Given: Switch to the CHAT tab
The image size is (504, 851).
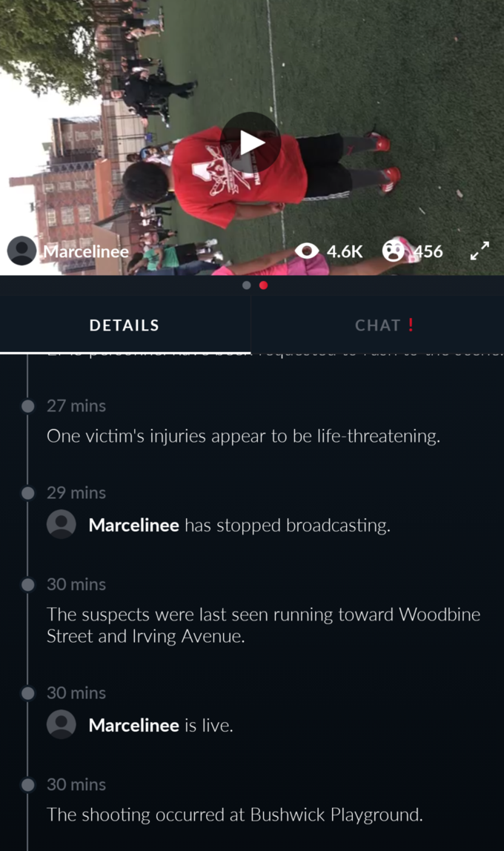Looking at the screenshot, I should coord(377,325).
